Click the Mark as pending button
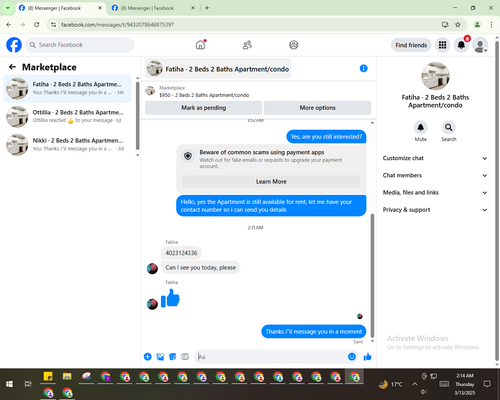This screenshot has width=500, height=400. [203, 108]
